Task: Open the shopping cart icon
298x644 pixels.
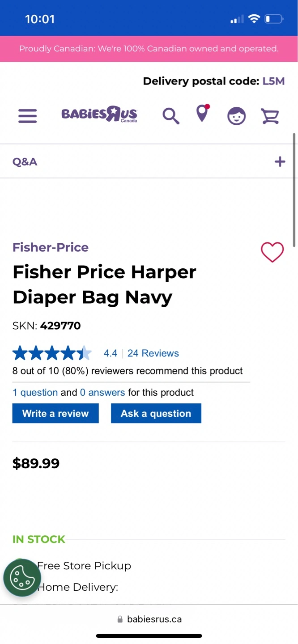Action: tap(270, 116)
